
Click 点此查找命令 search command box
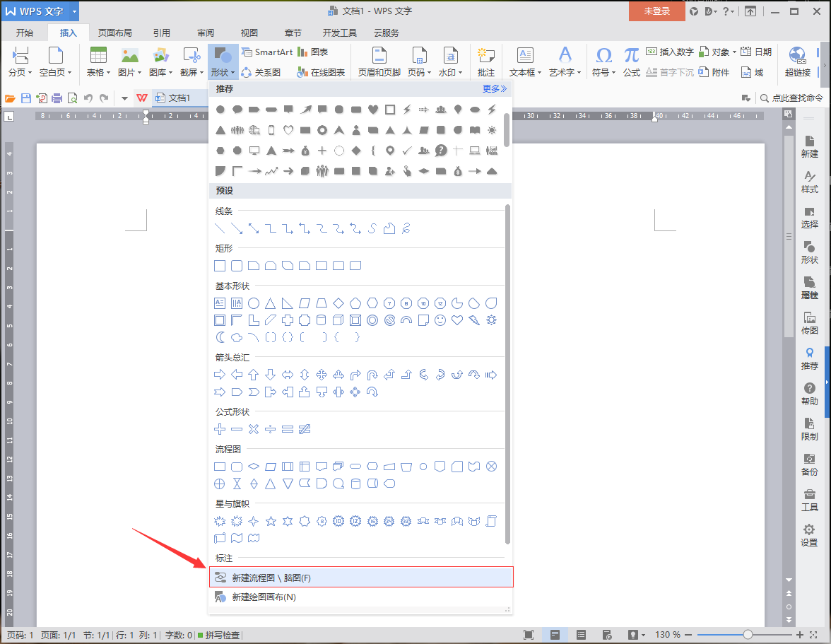[x=791, y=98]
